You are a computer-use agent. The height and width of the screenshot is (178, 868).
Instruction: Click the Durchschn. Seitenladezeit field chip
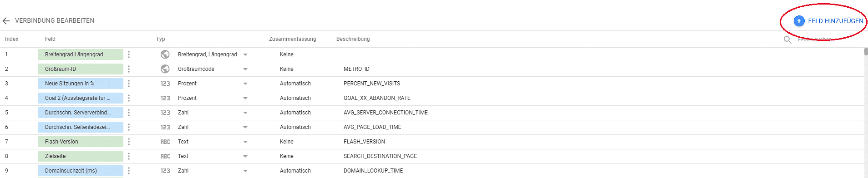click(x=81, y=127)
